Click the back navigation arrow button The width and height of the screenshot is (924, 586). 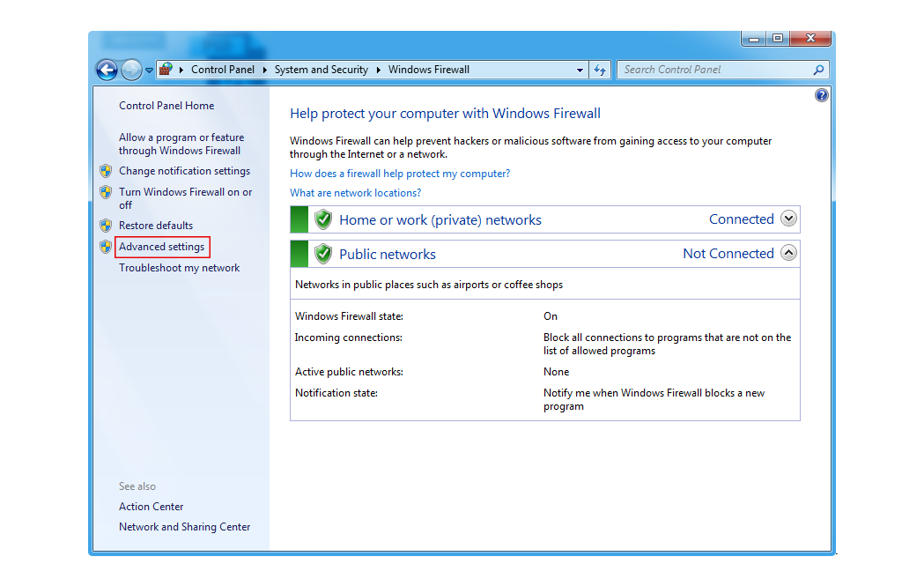point(107,70)
